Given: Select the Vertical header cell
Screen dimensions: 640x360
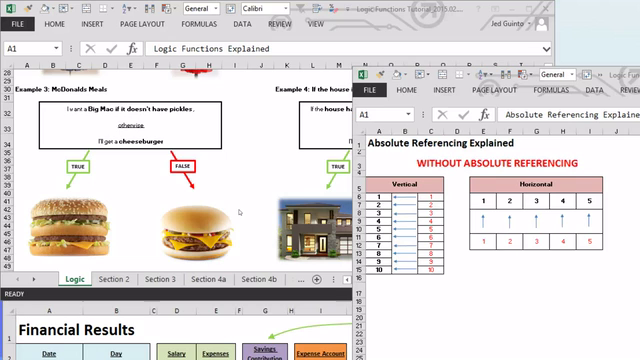Looking at the screenshot, I should pyautogui.click(x=404, y=184).
